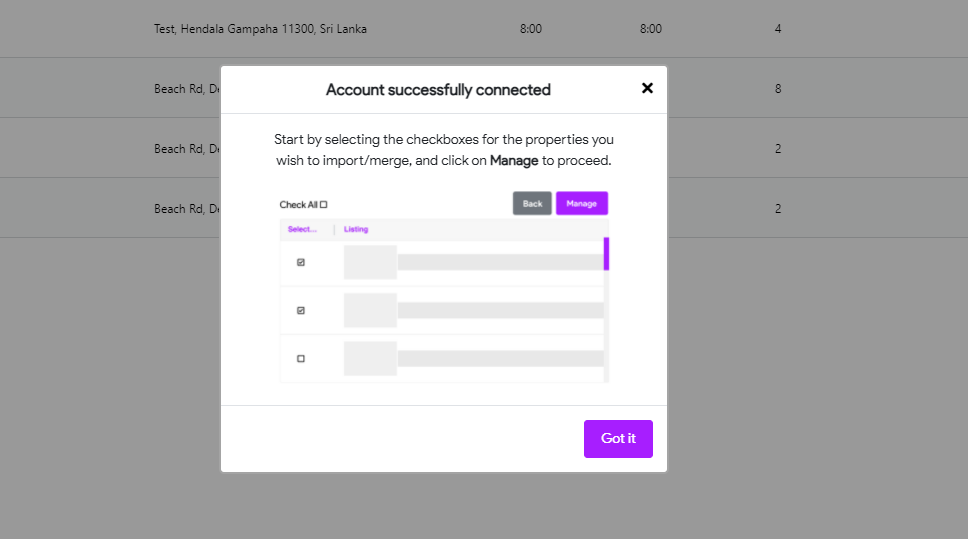Click the Back button in tutorial image

click(x=532, y=203)
